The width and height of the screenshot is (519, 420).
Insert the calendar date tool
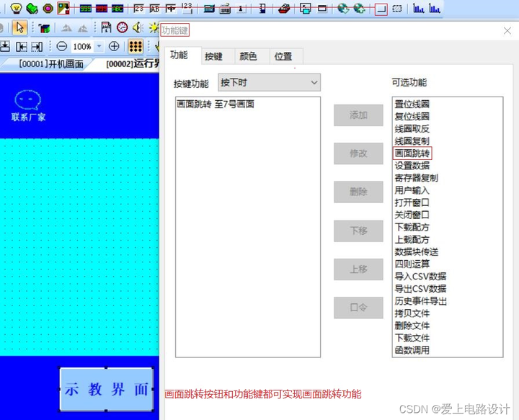[x=106, y=27]
